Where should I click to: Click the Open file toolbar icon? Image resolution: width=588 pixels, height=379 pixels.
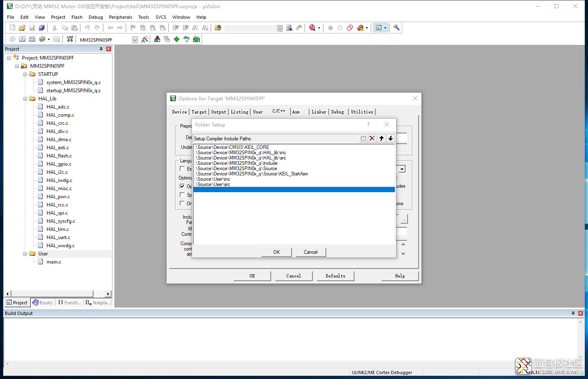[x=22, y=28]
